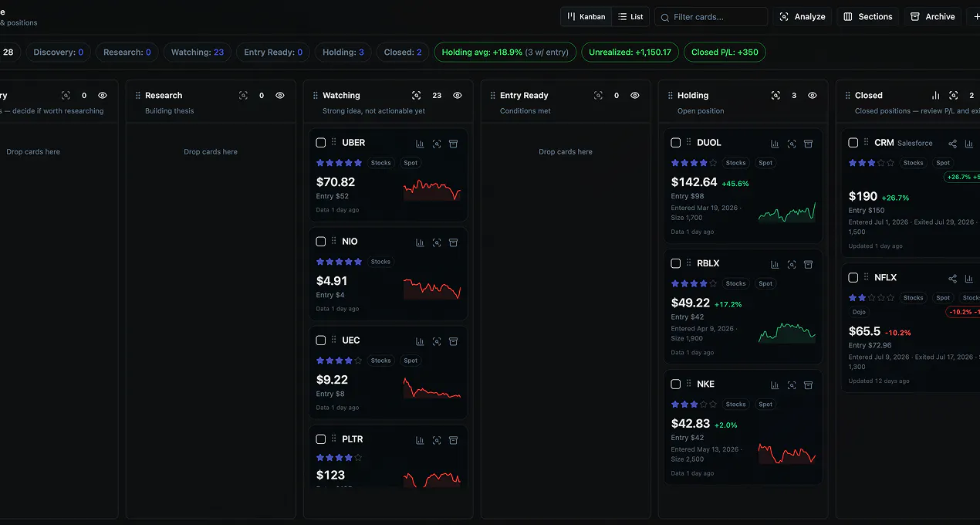Filter by Holding: 3 pill
Viewport: 980px width, 525px height.
[343, 52]
